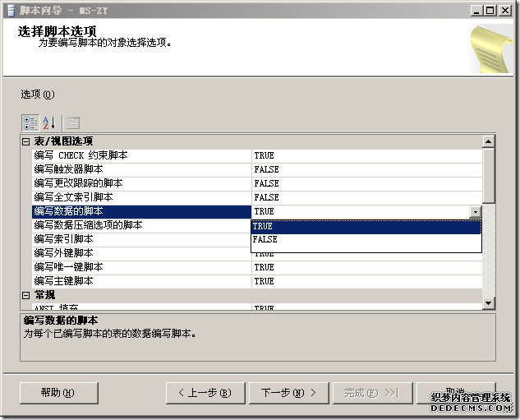The width and height of the screenshot is (520, 420).
Task: Click the script wizard icon in the title bar
Action: coord(9,10)
